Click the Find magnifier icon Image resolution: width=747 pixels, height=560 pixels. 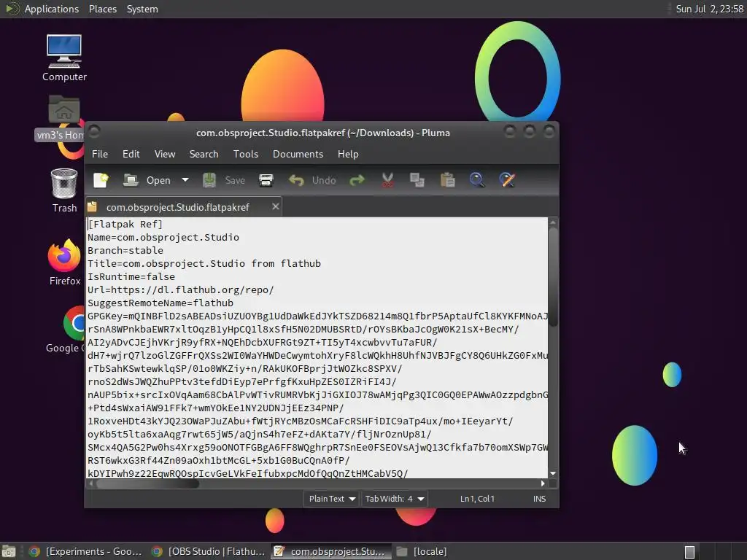(x=477, y=181)
